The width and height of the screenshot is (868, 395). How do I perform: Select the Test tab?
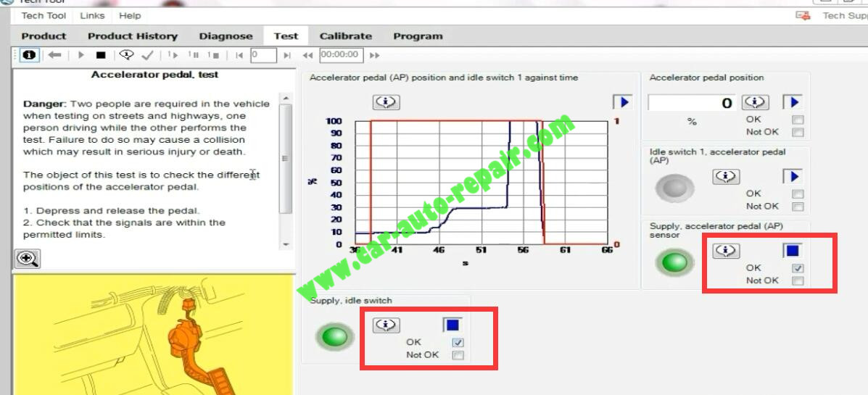(x=286, y=36)
